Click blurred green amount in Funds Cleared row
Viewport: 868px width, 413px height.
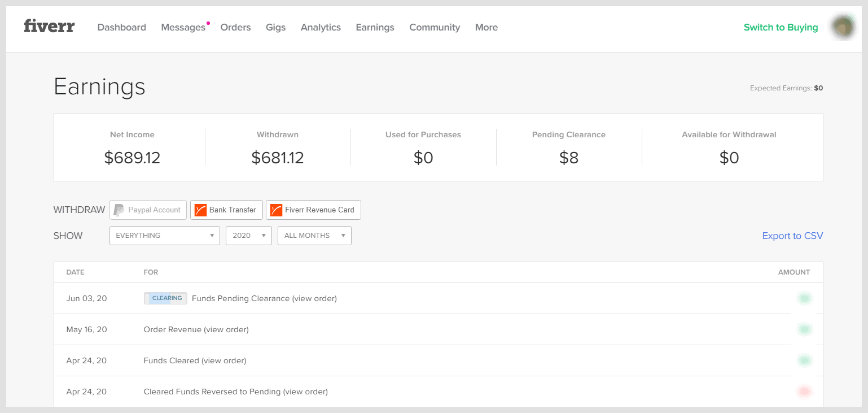(804, 360)
